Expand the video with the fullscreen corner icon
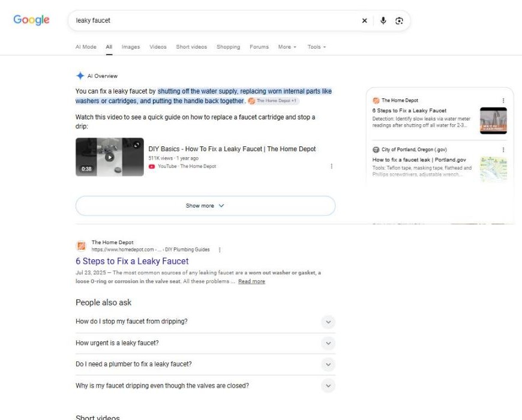 tap(137, 145)
